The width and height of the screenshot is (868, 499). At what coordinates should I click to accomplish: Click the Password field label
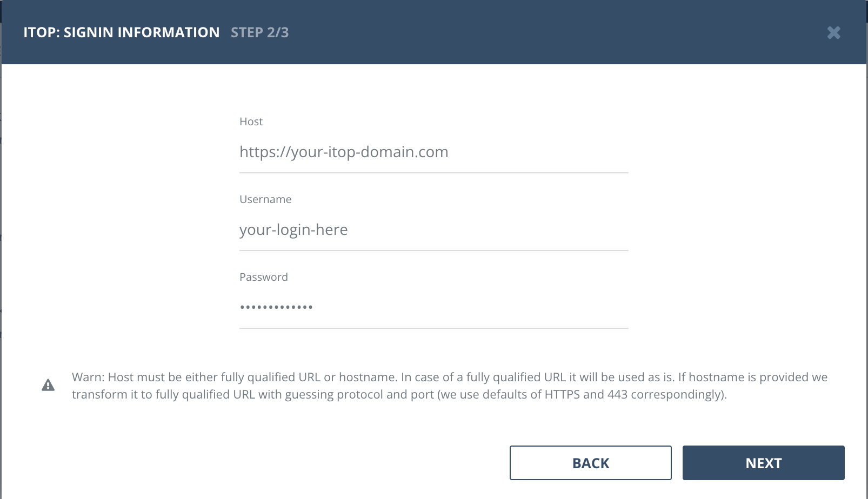pos(264,277)
